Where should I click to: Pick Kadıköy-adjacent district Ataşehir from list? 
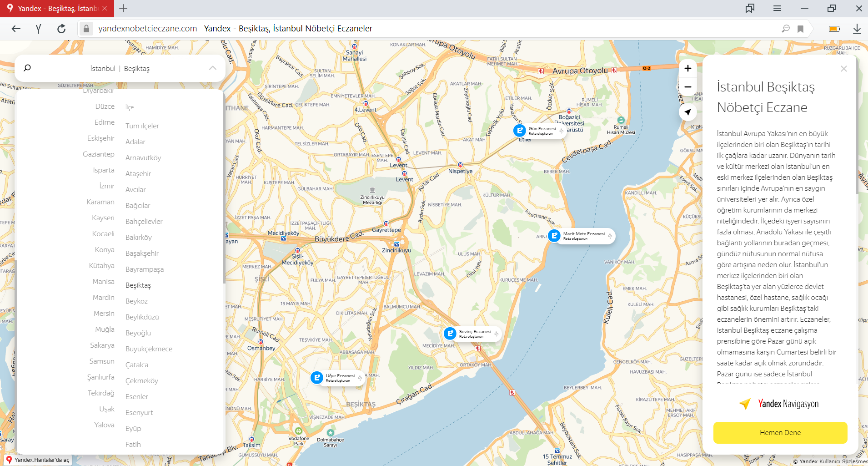(138, 174)
